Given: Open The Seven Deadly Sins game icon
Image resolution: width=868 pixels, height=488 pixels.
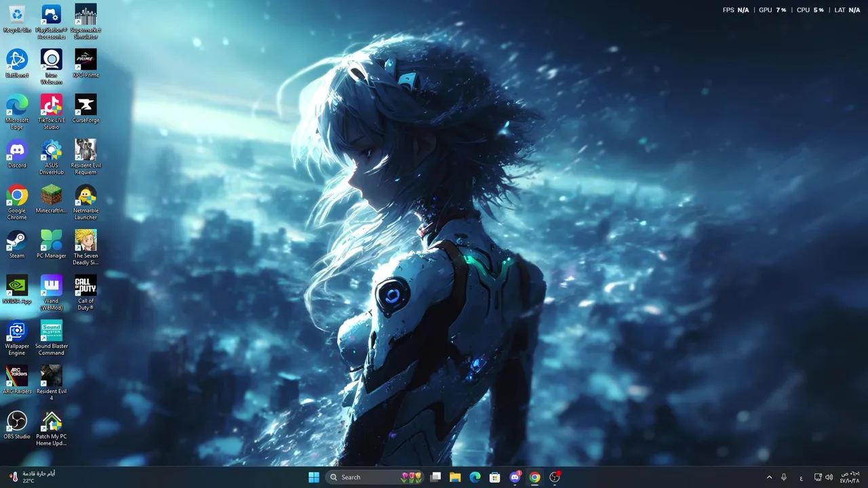Looking at the screenshot, I should coord(85,247).
